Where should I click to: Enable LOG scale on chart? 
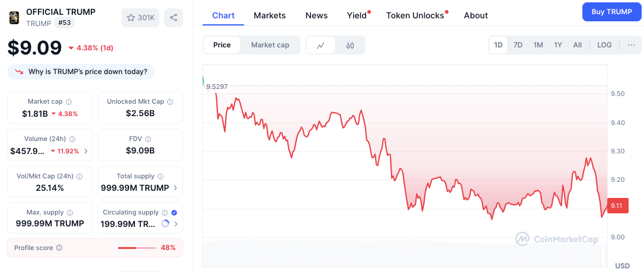pyautogui.click(x=604, y=45)
